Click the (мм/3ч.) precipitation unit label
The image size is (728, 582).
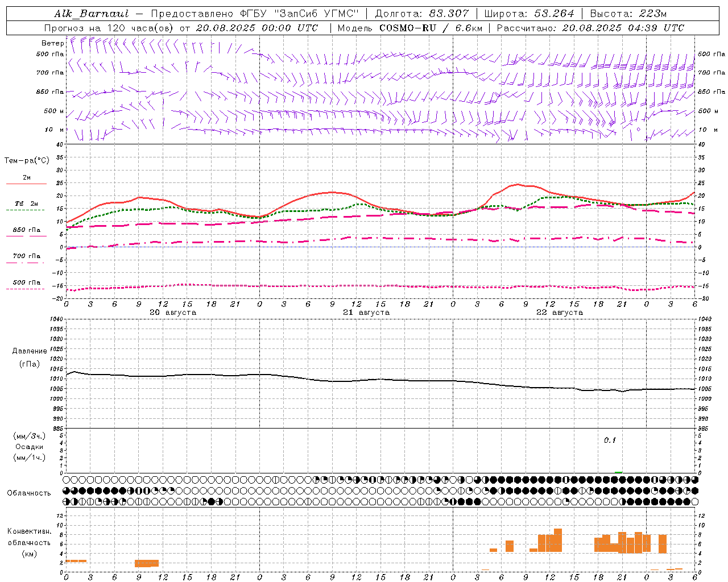click(x=30, y=436)
